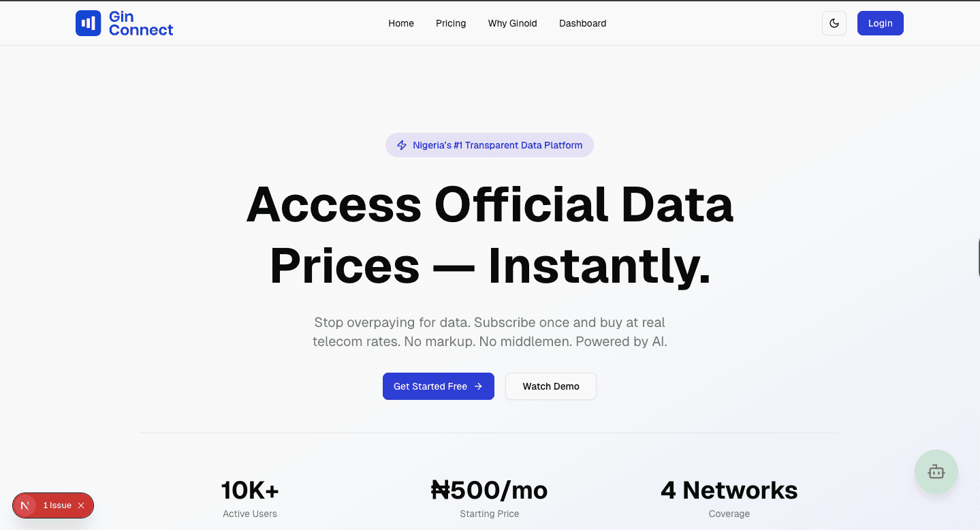Navigate to the Dashboard menu item
Viewport: 980px width, 530px height.
582,23
